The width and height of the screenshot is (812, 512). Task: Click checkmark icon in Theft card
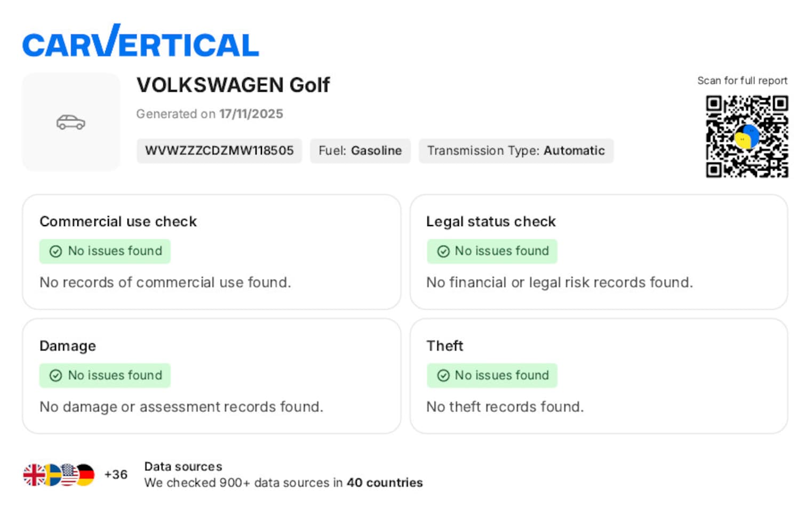coord(443,375)
